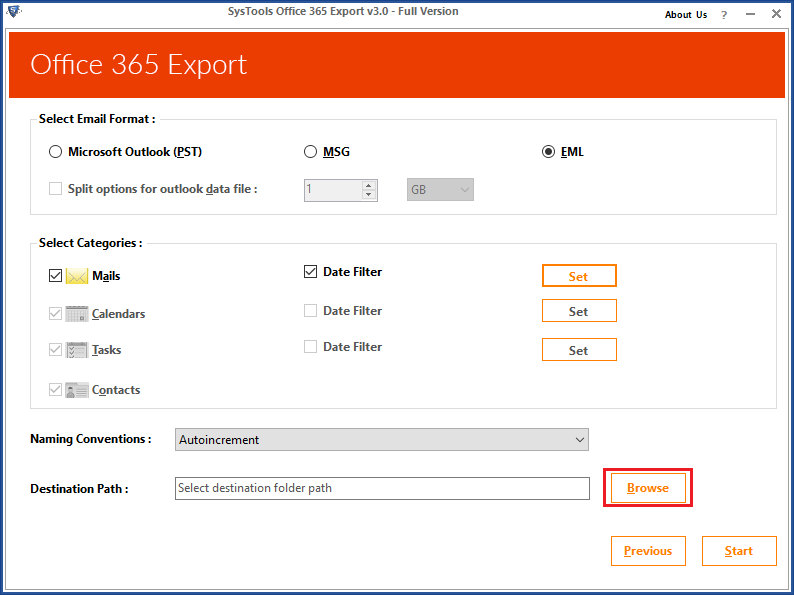Viewport: 794px width, 595px height.
Task: Increase the split size spinner value
Action: [369, 185]
